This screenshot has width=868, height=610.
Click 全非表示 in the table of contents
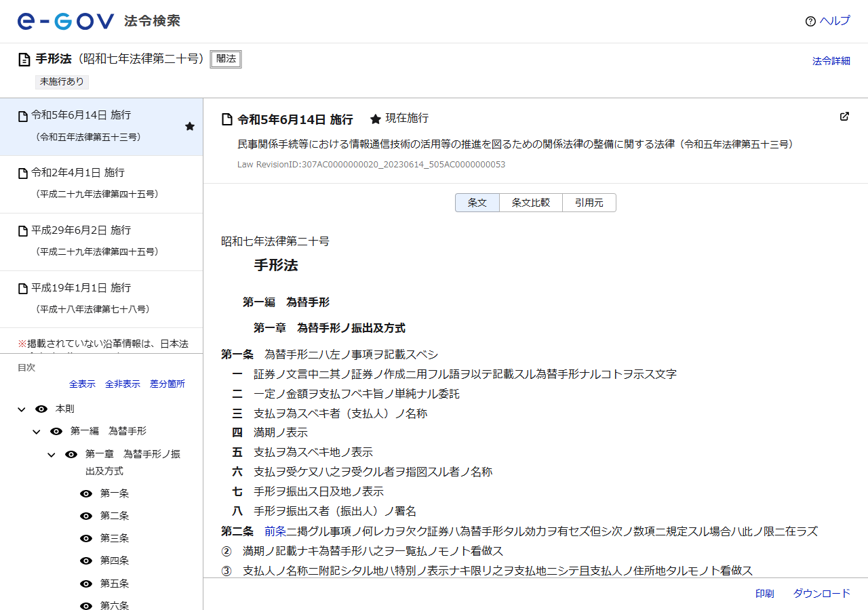[123, 384]
